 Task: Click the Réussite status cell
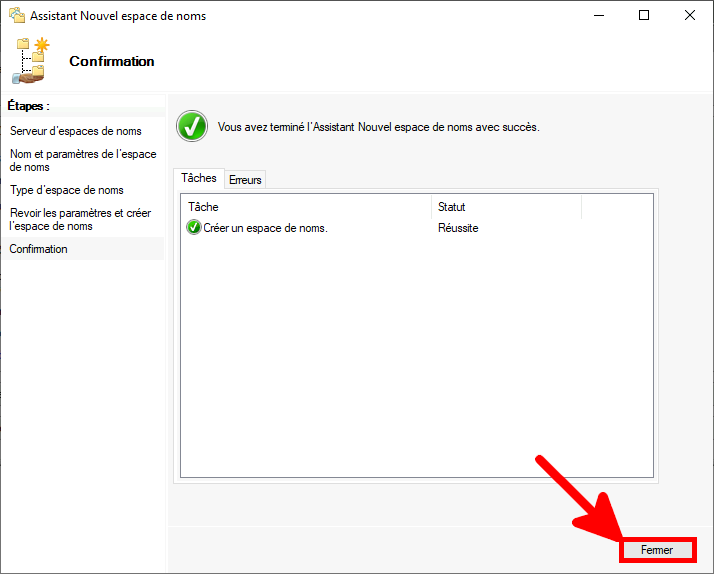[458, 228]
